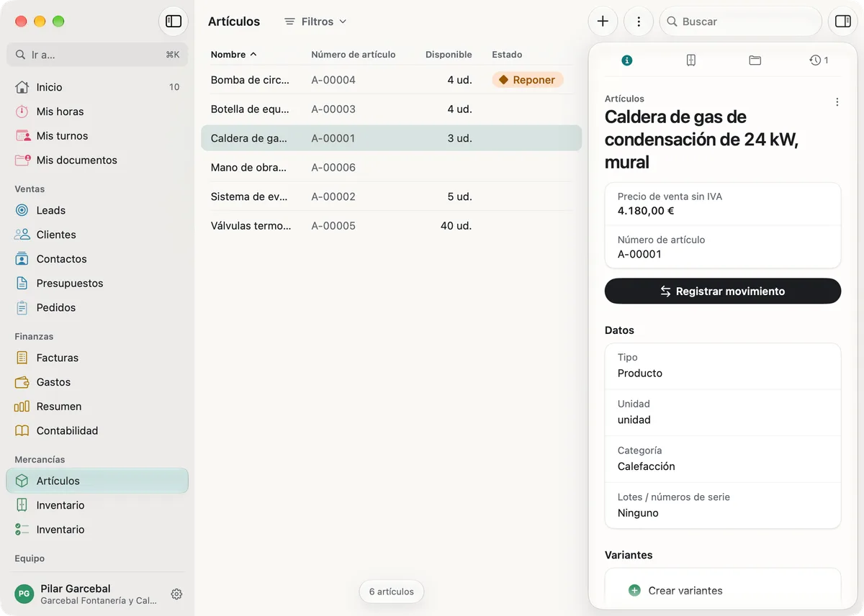Image resolution: width=864 pixels, height=616 pixels.
Task: Open the history tab showing 1
Action: click(819, 60)
